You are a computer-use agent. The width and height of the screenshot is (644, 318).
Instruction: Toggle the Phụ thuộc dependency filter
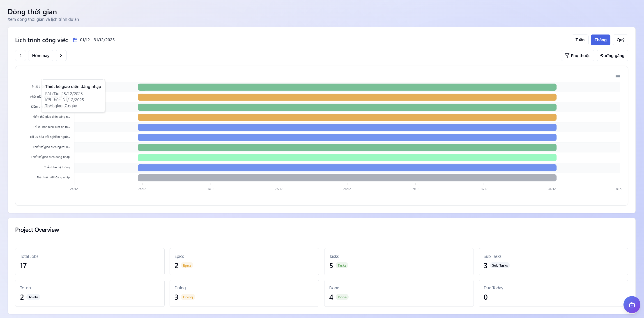(577, 55)
